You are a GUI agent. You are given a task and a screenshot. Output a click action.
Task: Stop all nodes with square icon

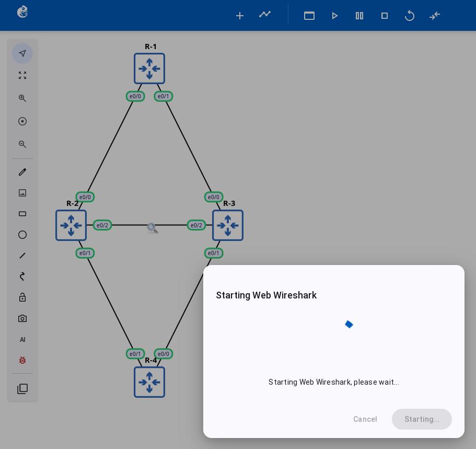(x=385, y=16)
